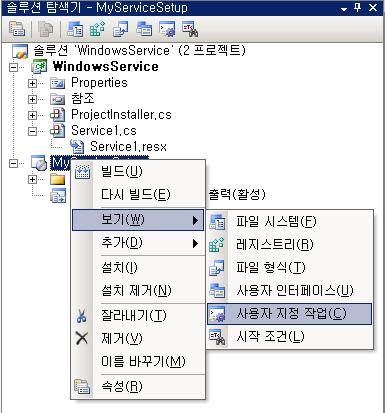
Task: Open the Launch Conditions Editor toolbar icon
Action: tap(190, 29)
